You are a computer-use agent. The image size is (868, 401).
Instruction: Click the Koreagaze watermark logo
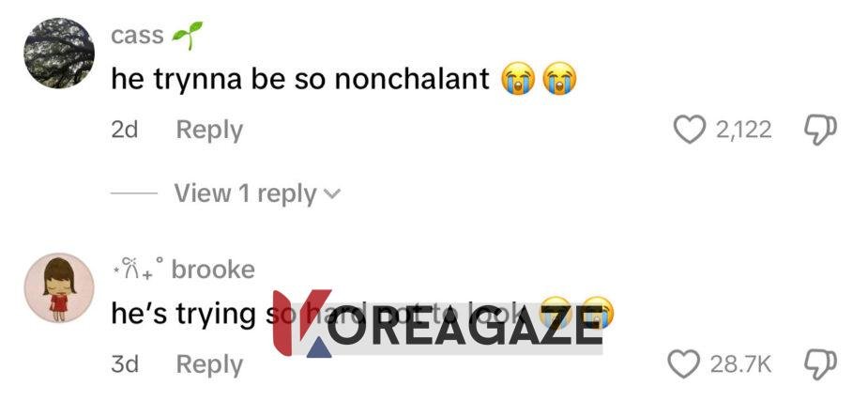point(437,323)
